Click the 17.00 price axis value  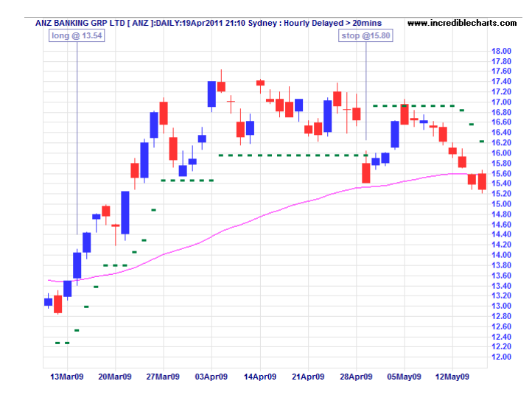[501, 102]
